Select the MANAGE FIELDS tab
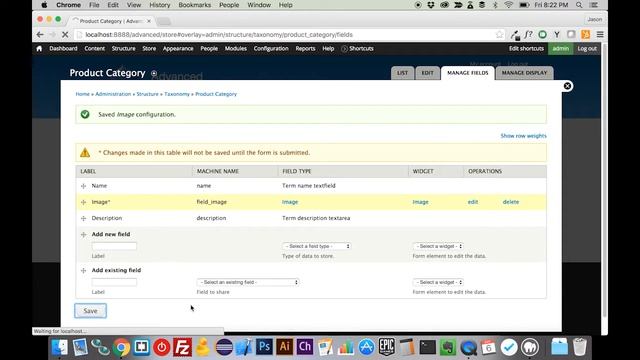Viewport: 640px width, 360px height. click(x=468, y=73)
